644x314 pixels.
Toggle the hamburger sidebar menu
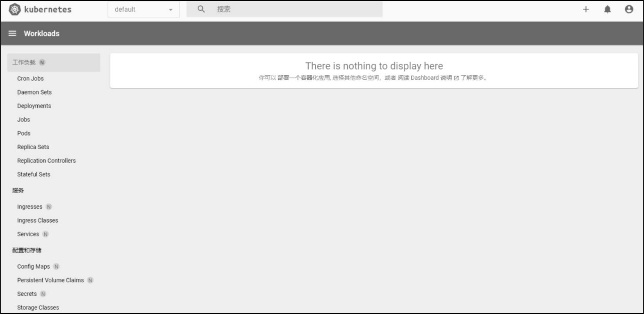pos(12,33)
